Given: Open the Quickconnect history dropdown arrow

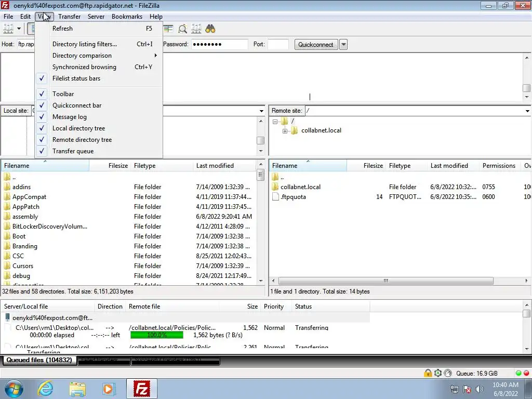Looking at the screenshot, I should point(343,45).
